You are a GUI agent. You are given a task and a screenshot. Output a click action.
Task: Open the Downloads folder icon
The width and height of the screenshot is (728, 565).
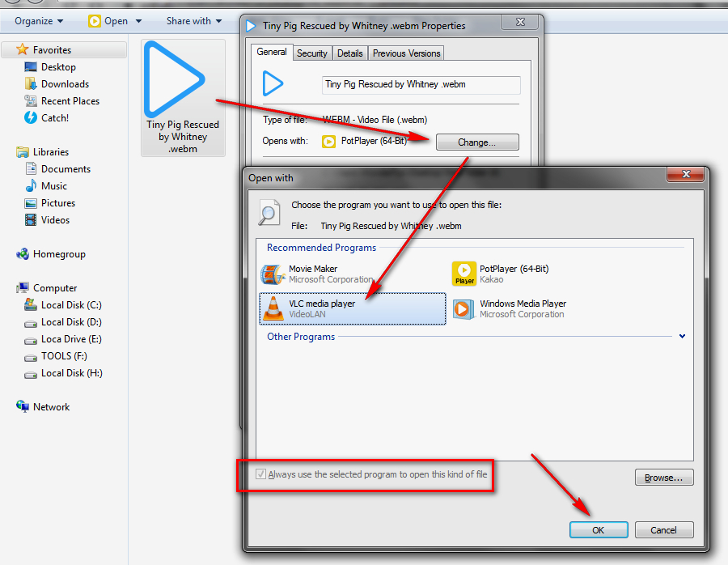31,83
